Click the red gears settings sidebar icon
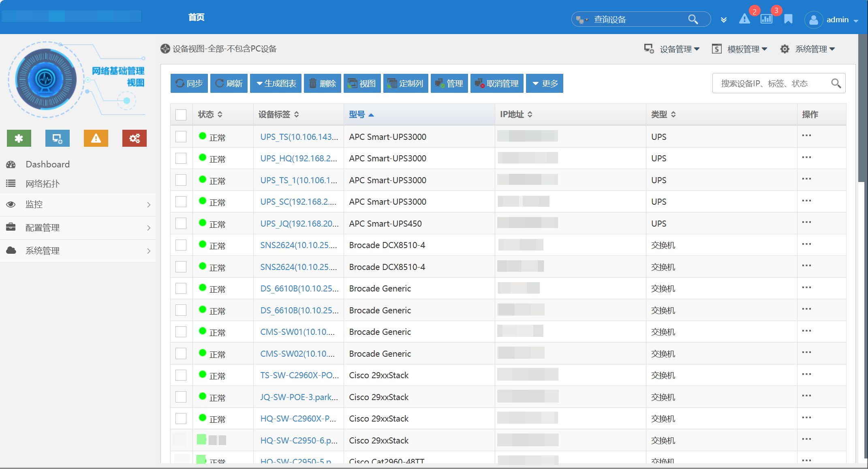The height and width of the screenshot is (469, 868). tap(135, 138)
